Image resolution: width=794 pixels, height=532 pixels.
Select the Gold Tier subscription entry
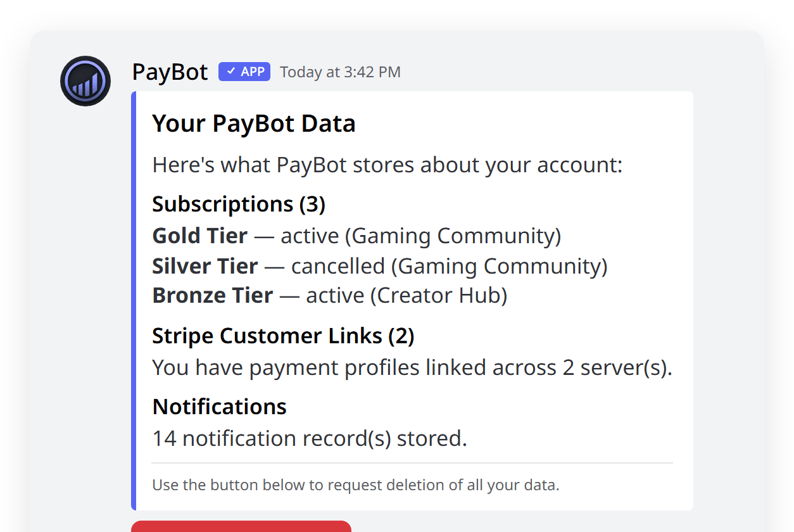[356, 235]
